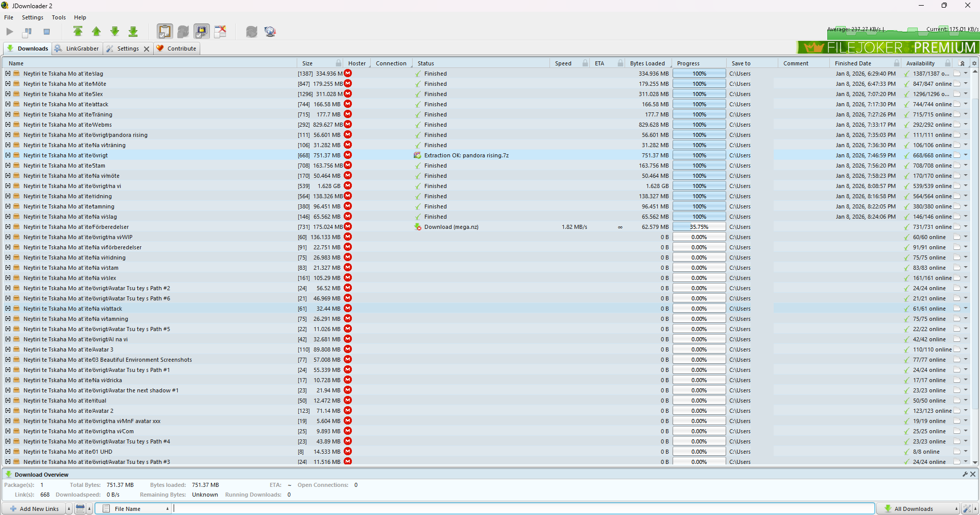Move selected package down one position
The width and height of the screenshot is (980, 515).
(115, 32)
